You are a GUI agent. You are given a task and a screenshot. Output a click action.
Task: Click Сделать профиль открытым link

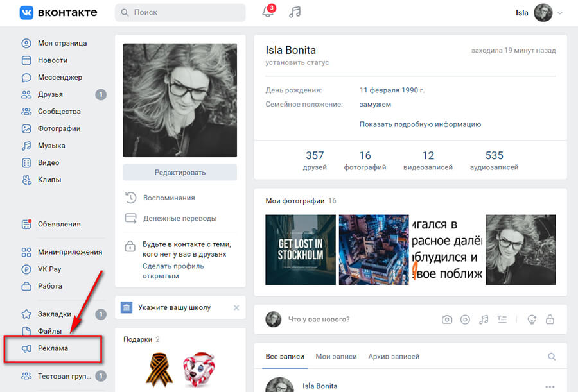point(173,271)
